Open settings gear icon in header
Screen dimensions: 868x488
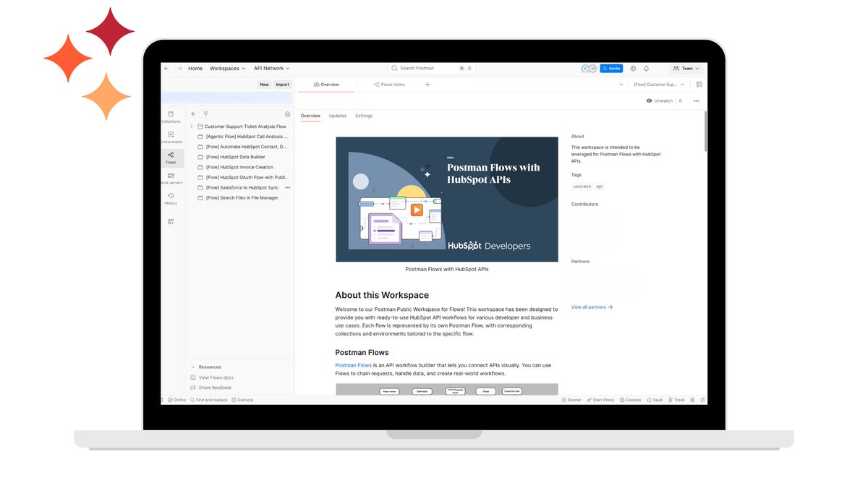[633, 68]
